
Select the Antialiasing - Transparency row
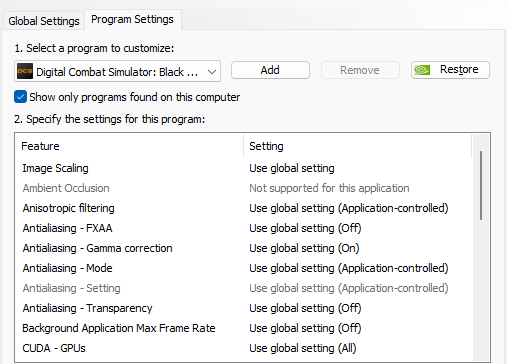(244, 308)
